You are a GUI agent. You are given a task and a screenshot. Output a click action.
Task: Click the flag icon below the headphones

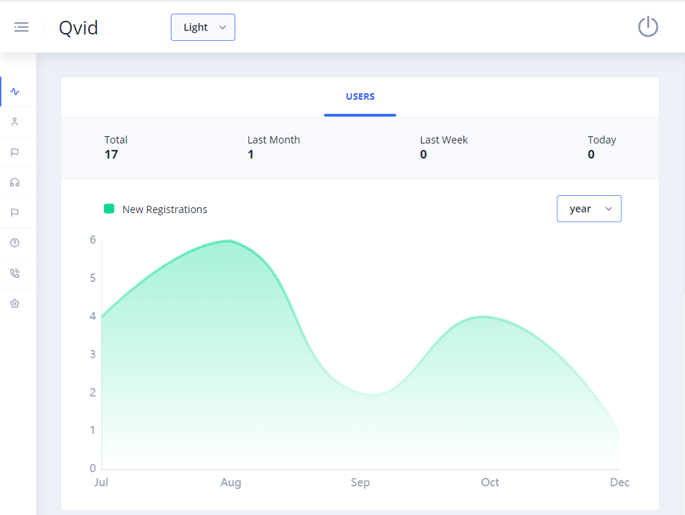15,213
